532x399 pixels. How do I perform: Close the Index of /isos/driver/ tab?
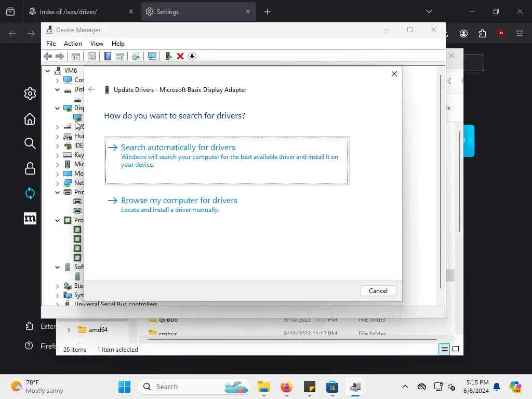pos(131,12)
